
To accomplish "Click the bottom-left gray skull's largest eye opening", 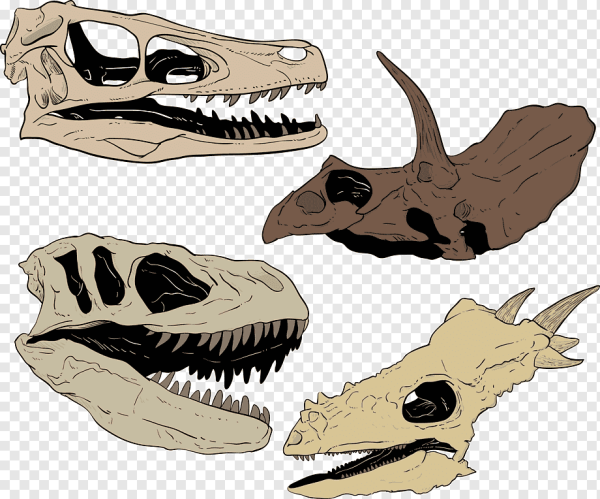I will click(170, 280).
